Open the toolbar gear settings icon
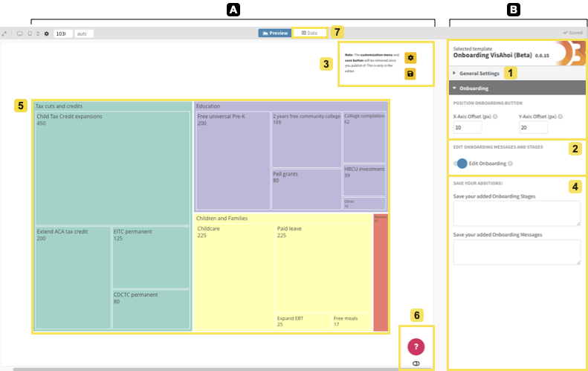This screenshot has height=371, width=588. [46, 33]
